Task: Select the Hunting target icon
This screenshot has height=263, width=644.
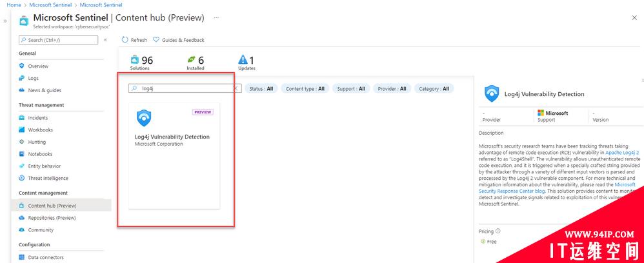Action: coord(22,142)
